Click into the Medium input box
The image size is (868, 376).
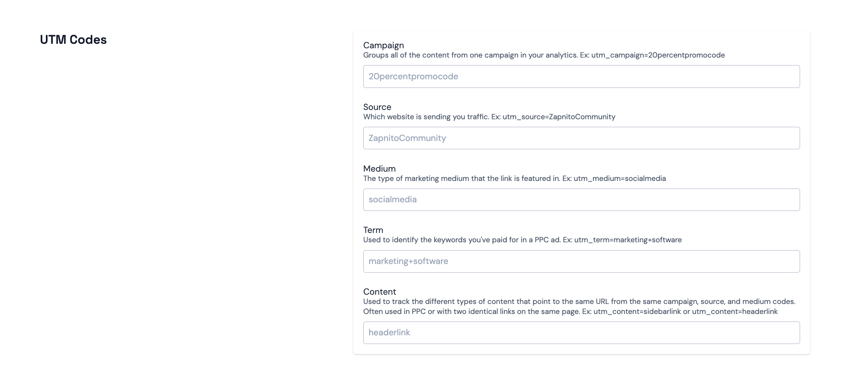point(581,200)
